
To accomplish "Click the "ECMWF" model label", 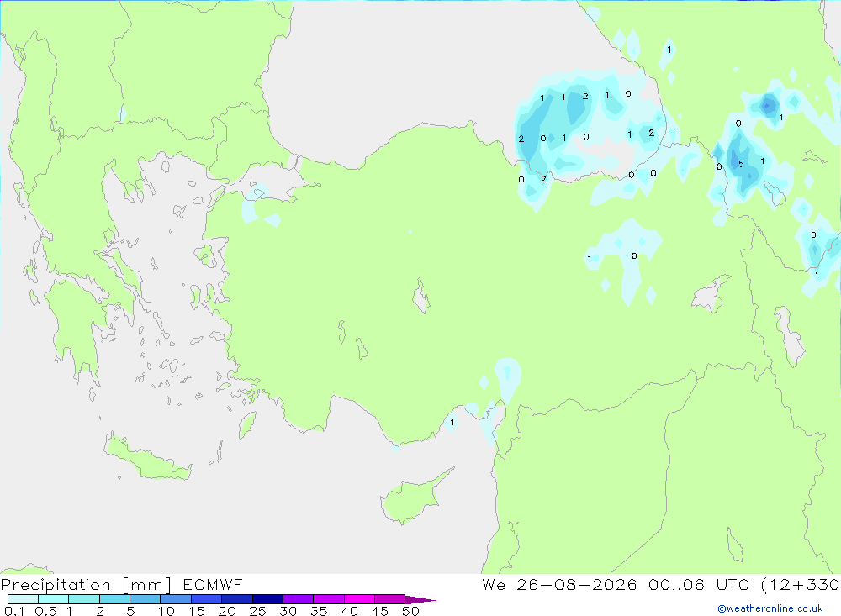I will [x=213, y=584].
